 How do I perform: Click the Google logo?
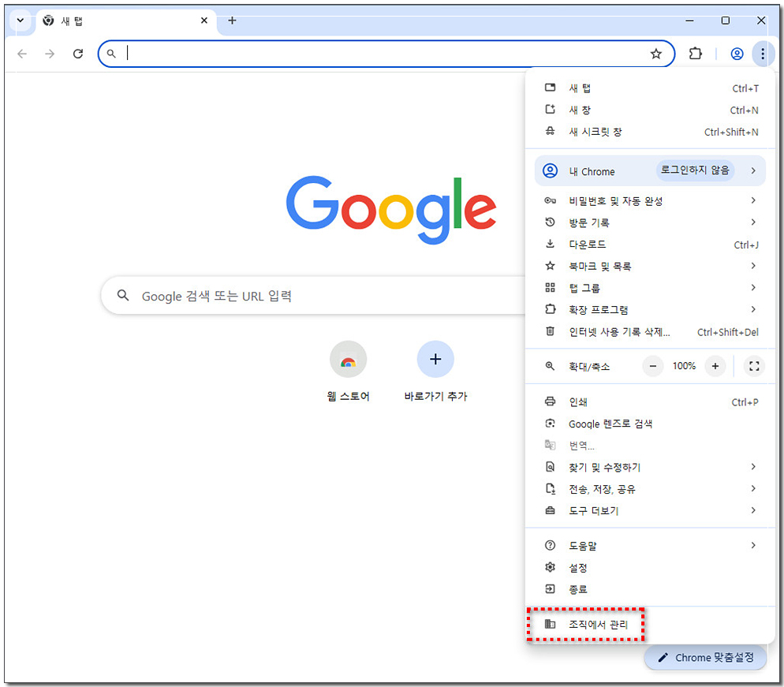[391, 210]
